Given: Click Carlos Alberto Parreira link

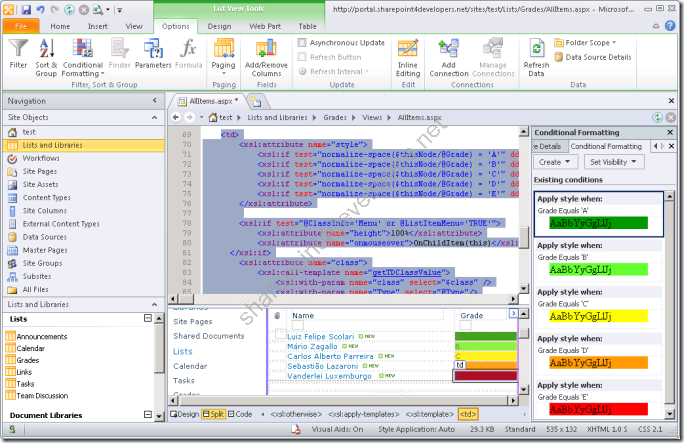Looking at the screenshot, I should tap(330, 356).
